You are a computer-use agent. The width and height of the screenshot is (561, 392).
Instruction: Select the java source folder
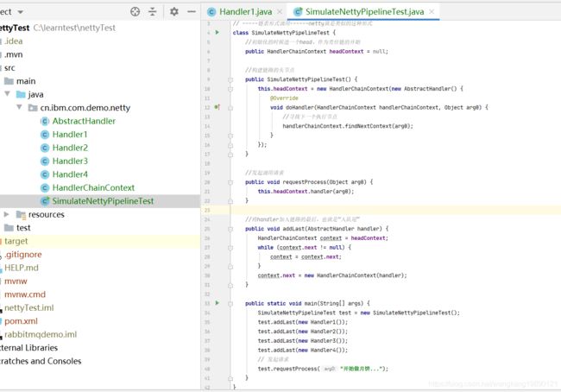35,94
